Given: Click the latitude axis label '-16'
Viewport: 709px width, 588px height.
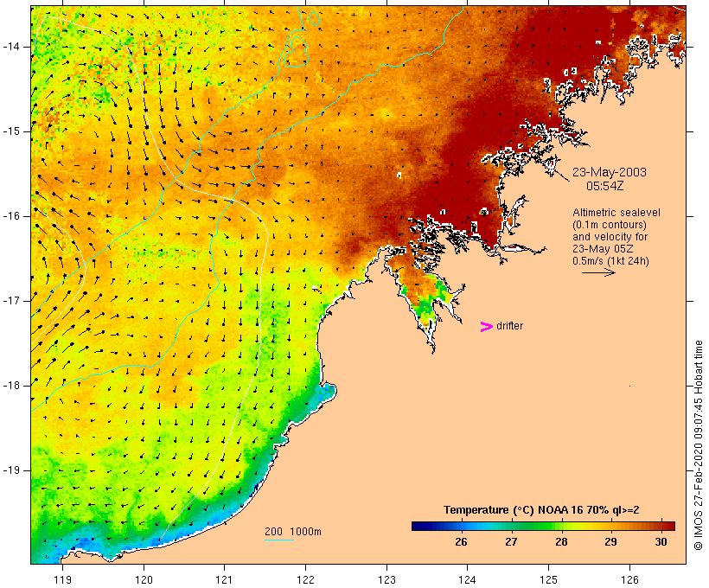Looking at the screenshot, I should click(11, 216).
